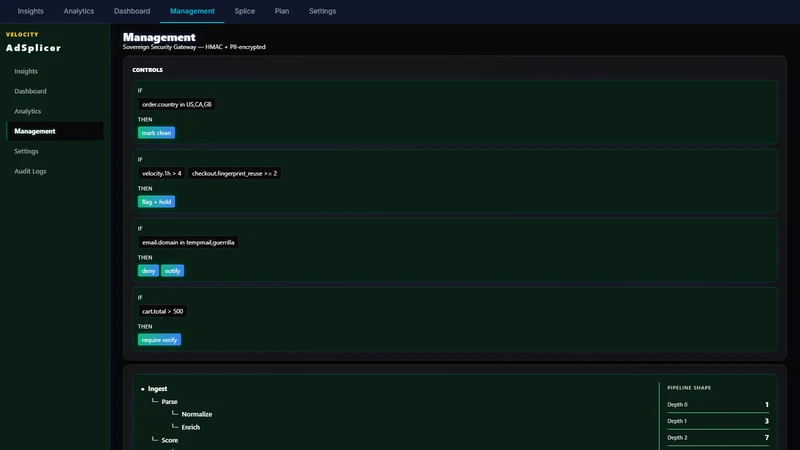Click the 'flag + hold' action chip
The image size is (800, 450).
(x=156, y=202)
